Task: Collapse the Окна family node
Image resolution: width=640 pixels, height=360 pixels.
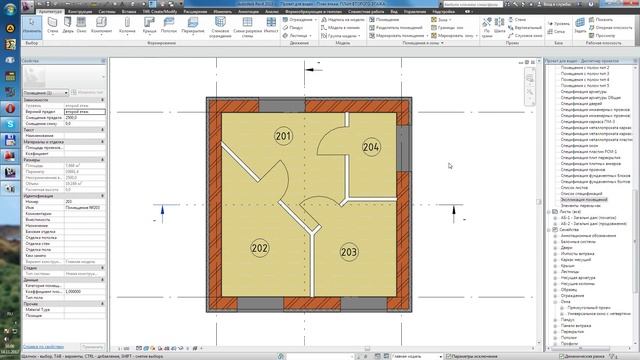Action: [x=555, y=302]
